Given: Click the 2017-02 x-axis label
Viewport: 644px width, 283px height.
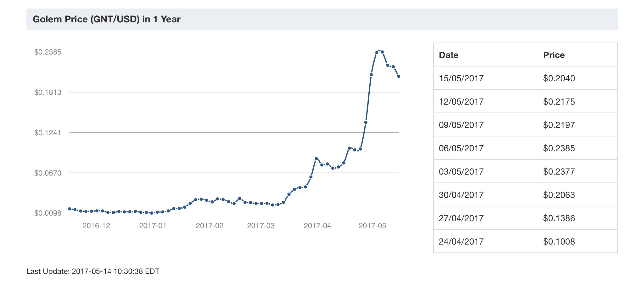Looking at the screenshot, I should click(210, 226).
